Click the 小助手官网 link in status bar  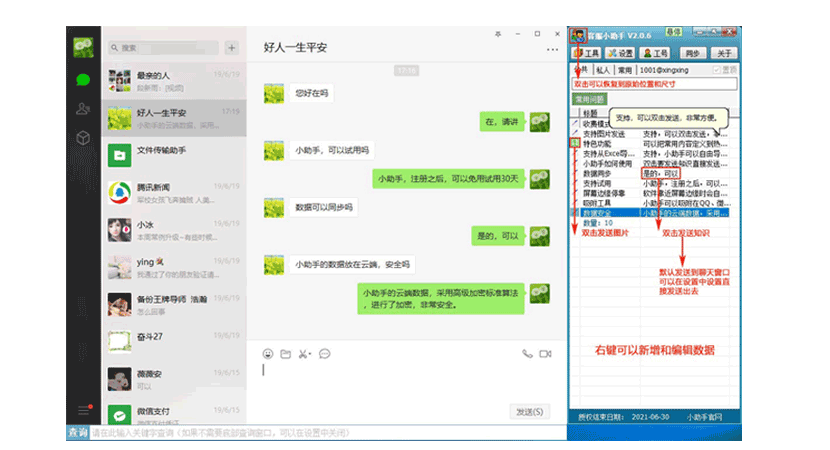tap(705, 417)
